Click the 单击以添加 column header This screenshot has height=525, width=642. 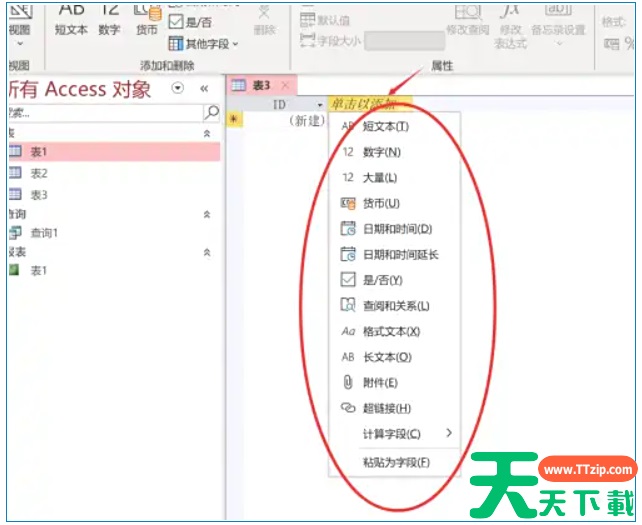pyautogui.click(x=370, y=104)
